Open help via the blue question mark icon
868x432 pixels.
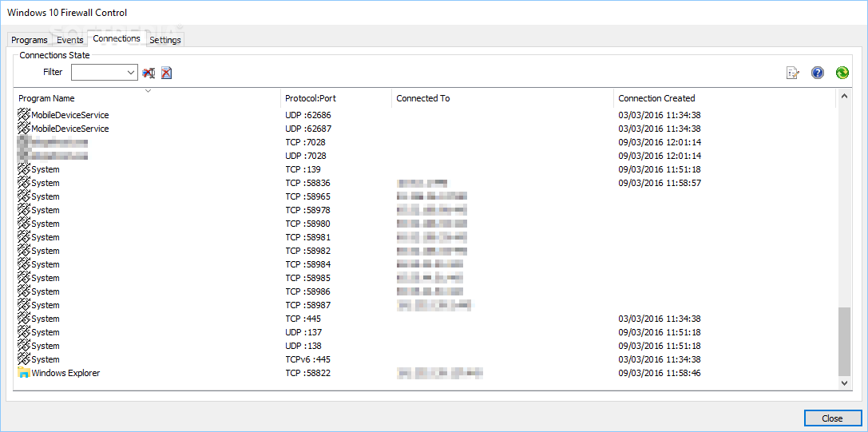click(818, 73)
